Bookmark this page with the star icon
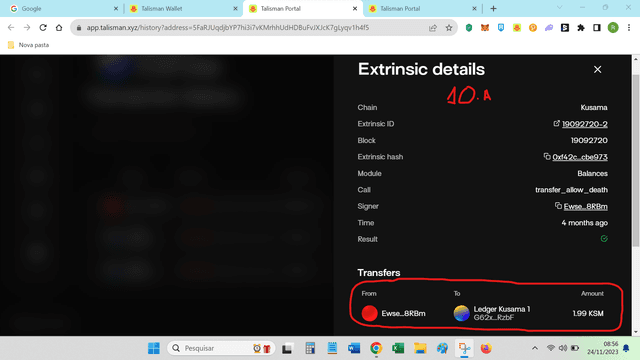This screenshot has width=640, height=360. 449,28
